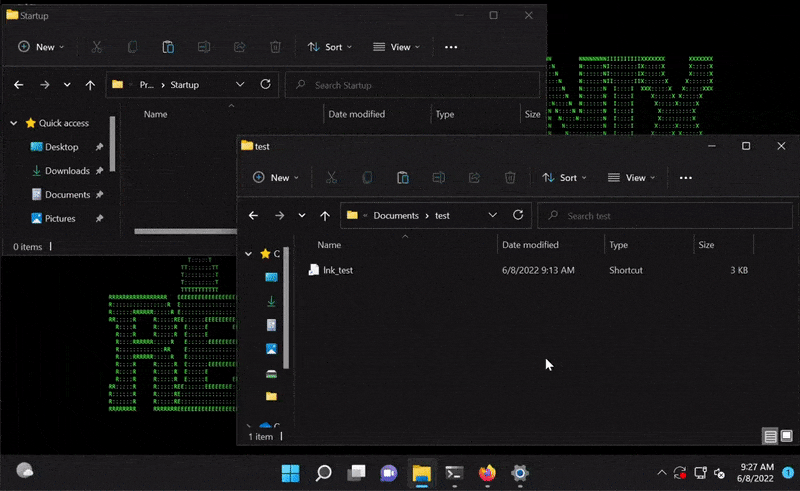This screenshot has height=491, width=800.
Task: Open Task View on the taskbar
Action: pos(356,473)
